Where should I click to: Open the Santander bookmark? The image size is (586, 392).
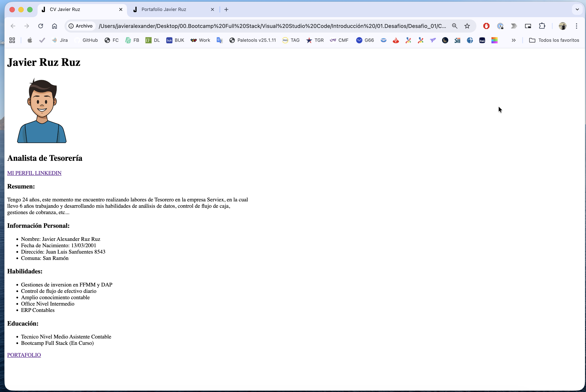point(395,40)
